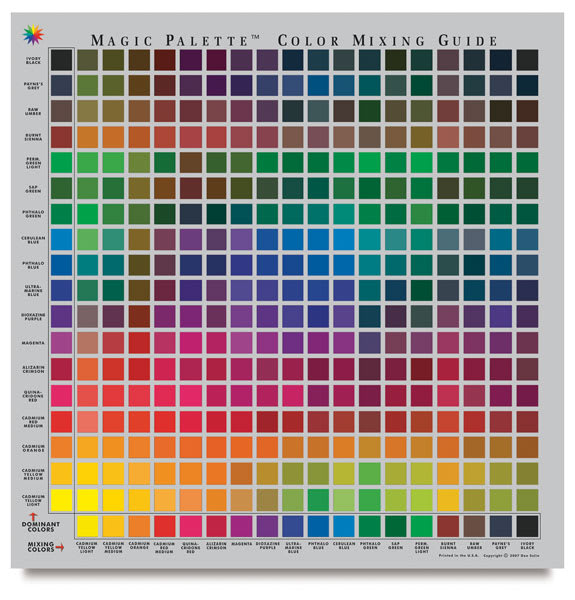
Task: Click the Raw Umber row label on left
Action: [33, 111]
